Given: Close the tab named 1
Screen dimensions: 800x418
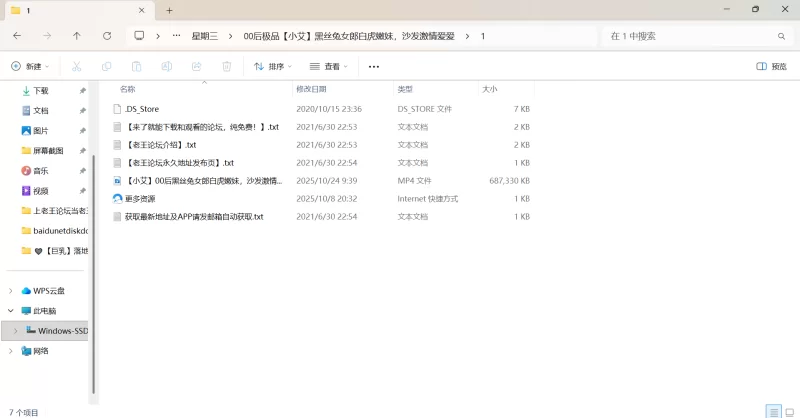Looking at the screenshot, I should [141, 10].
